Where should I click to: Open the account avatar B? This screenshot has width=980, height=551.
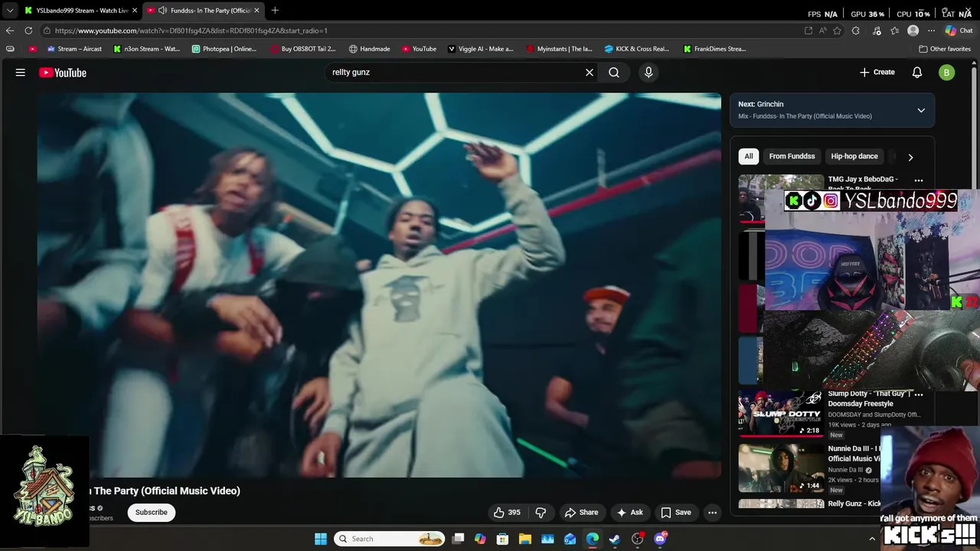(947, 73)
